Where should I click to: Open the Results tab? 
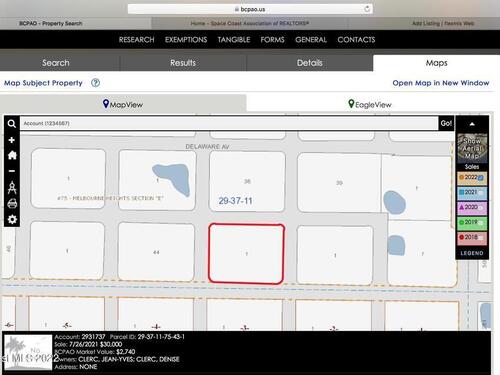183,63
